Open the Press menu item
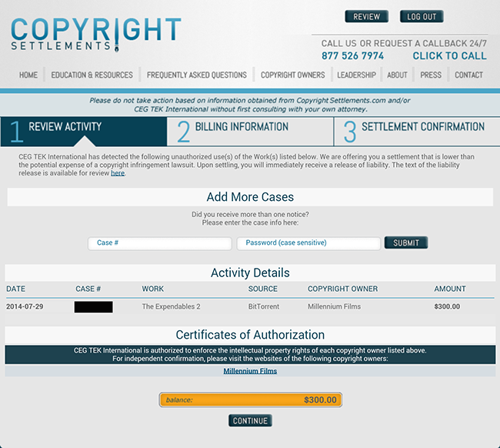500x448 pixels. point(431,75)
